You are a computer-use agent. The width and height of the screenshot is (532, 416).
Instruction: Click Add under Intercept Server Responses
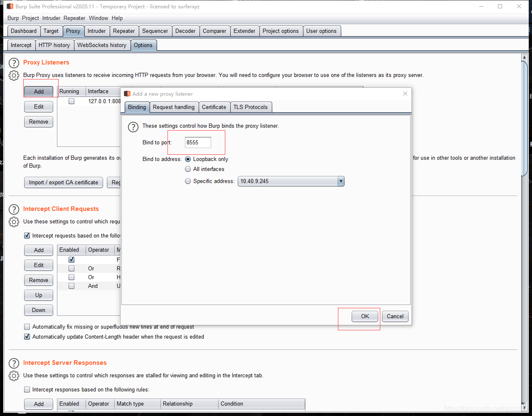coord(39,404)
